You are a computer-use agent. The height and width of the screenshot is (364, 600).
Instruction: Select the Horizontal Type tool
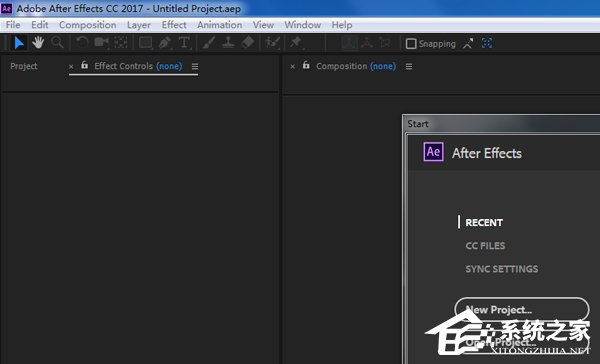tap(184, 43)
